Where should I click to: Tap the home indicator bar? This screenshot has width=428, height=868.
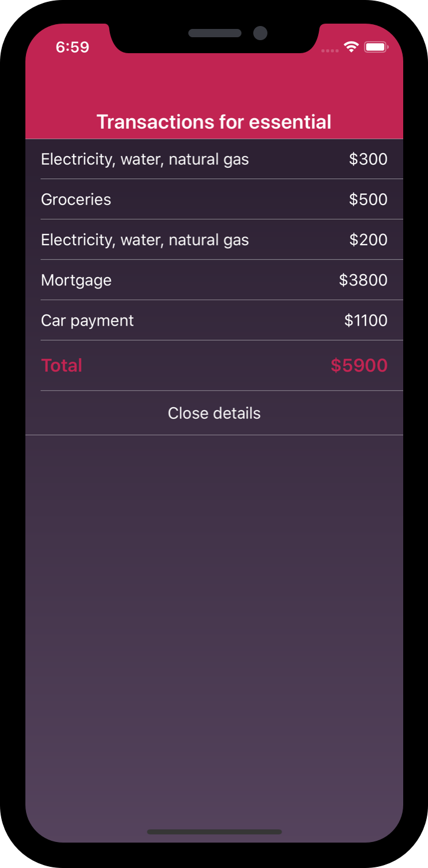click(x=214, y=831)
